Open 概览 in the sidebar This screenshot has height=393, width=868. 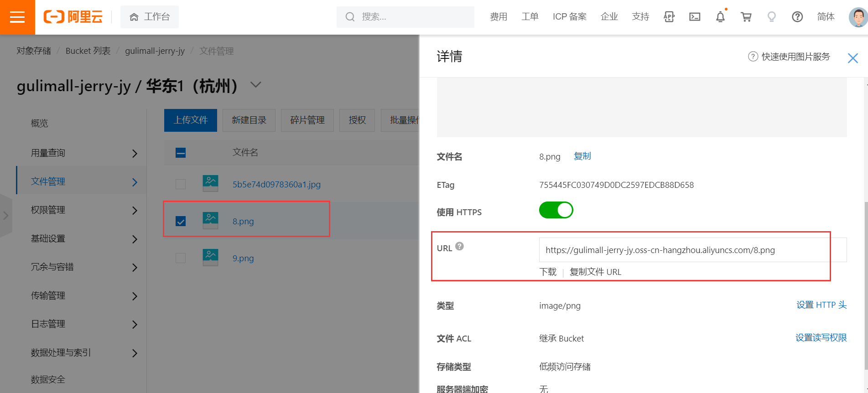(40, 124)
